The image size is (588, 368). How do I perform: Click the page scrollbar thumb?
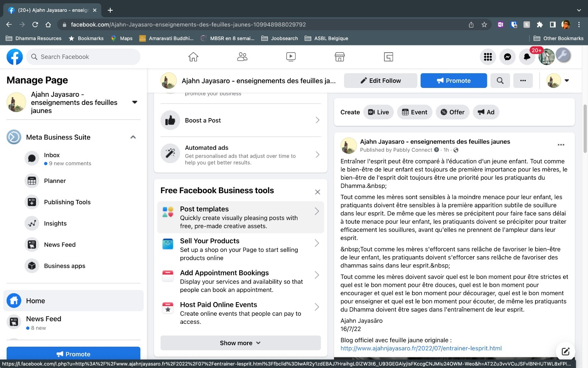coord(585,128)
